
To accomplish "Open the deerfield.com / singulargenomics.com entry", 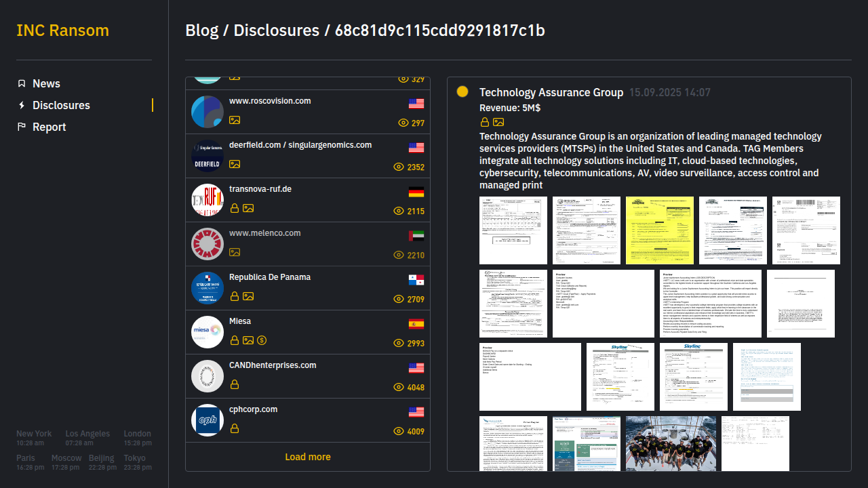I will pyautogui.click(x=308, y=156).
